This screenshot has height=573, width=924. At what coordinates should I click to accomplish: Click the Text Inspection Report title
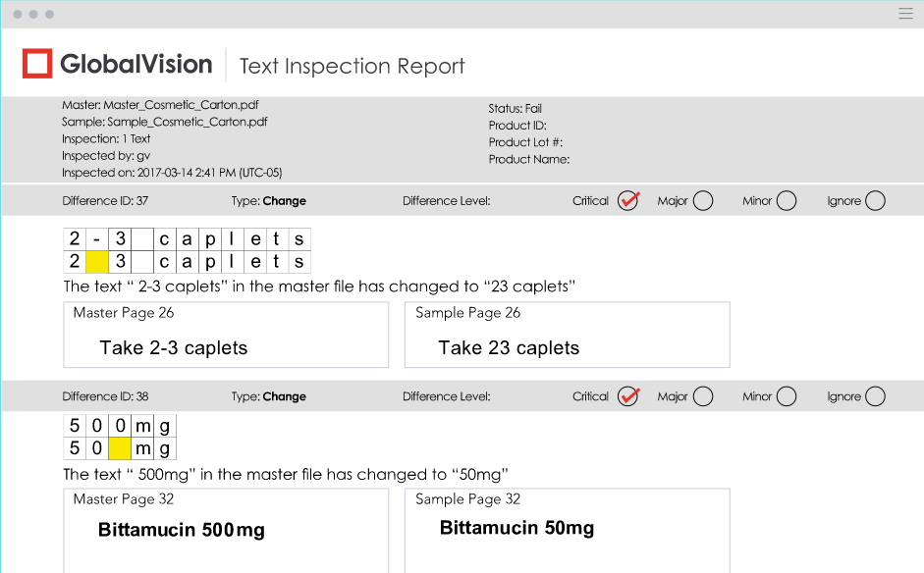click(352, 66)
